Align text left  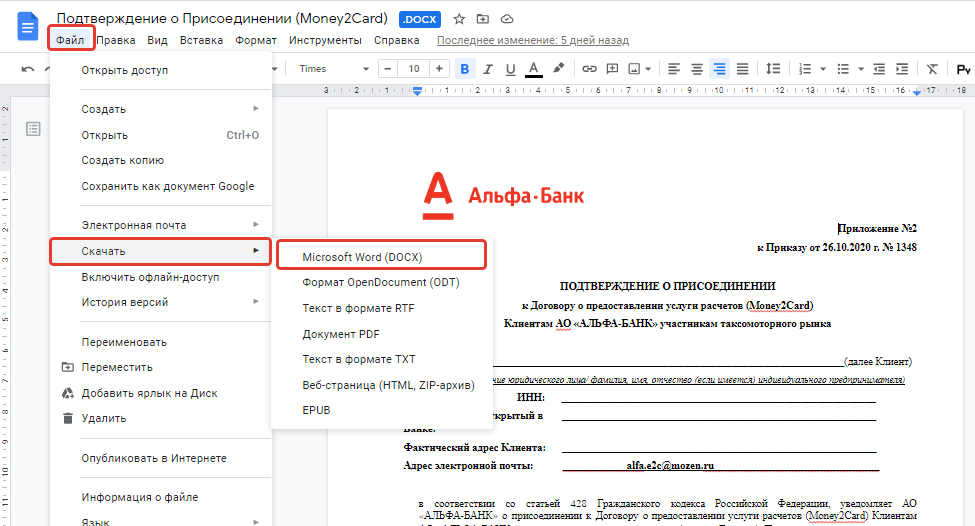pos(673,69)
